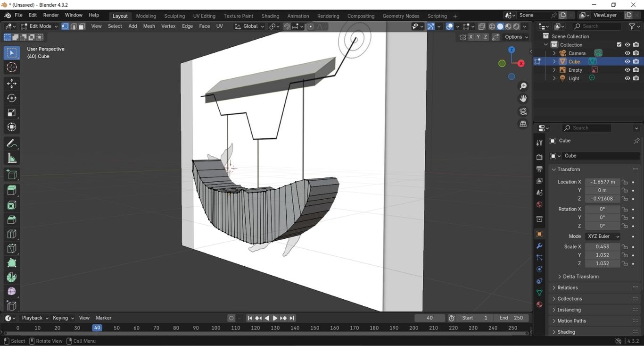The width and height of the screenshot is (644, 346).
Task: Select the Bevel tool
Action: pos(12,219)
